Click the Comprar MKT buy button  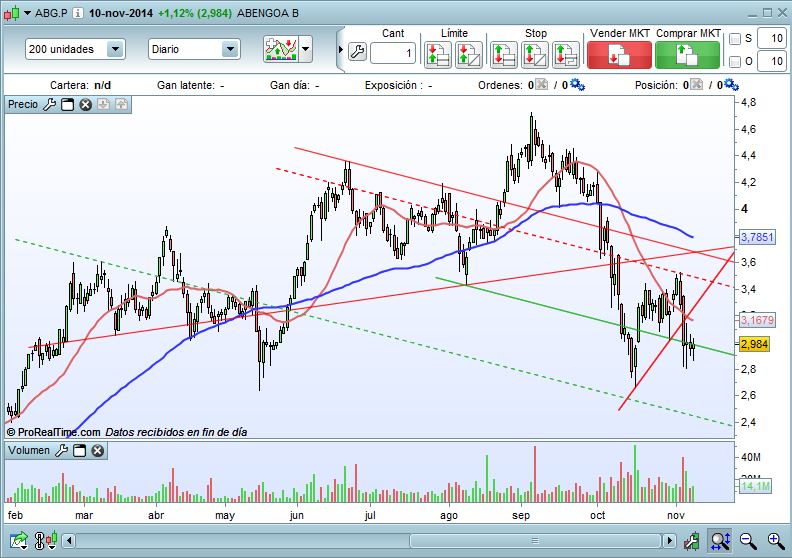687,55
